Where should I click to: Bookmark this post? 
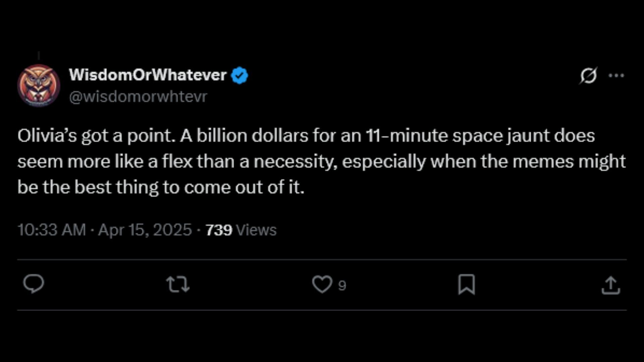click(x=467, y=284)
